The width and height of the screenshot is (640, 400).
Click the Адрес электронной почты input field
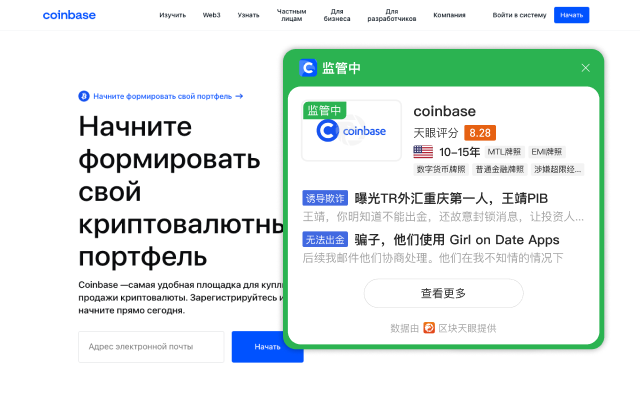151,347
